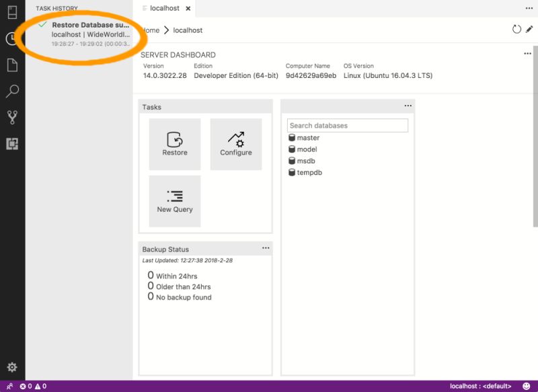Click the Search databases input field
Screen dimensions: 538x392
tap(347, 125)
